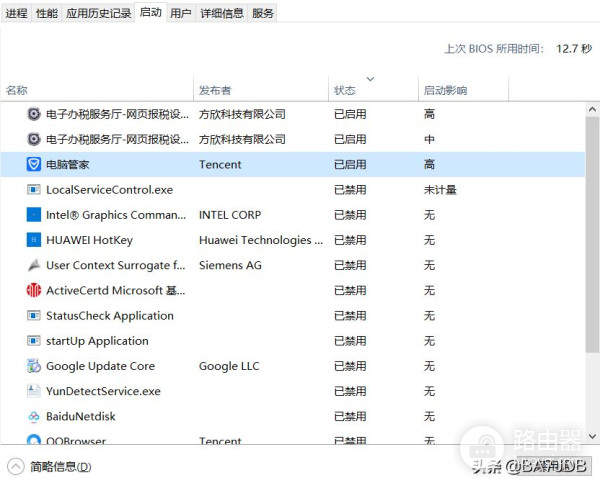Select 电脑管家 row name
This screenshot has height=488, width=600.
pyautogui.click(x=68, y=165)
